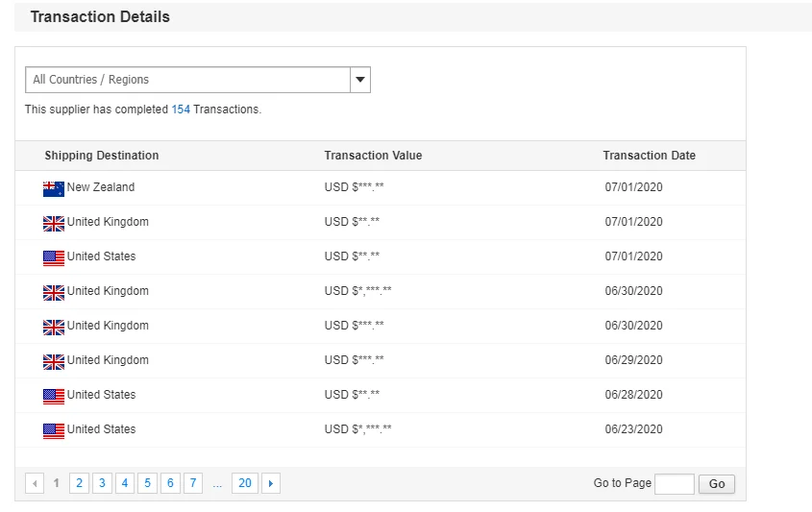
Task: Click the Transaction Details heading
Action: coord(100,16)
